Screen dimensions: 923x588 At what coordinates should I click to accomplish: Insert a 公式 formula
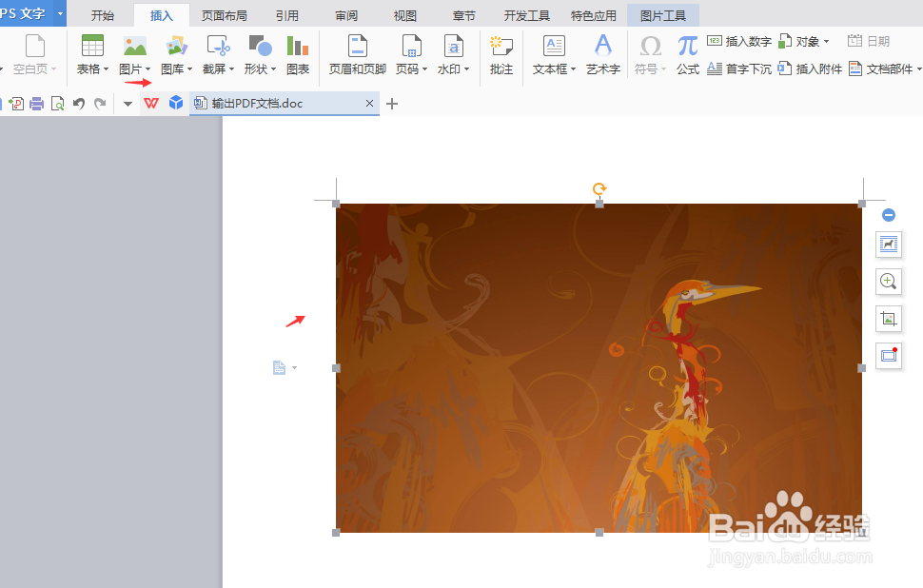[x=688, y=55]
